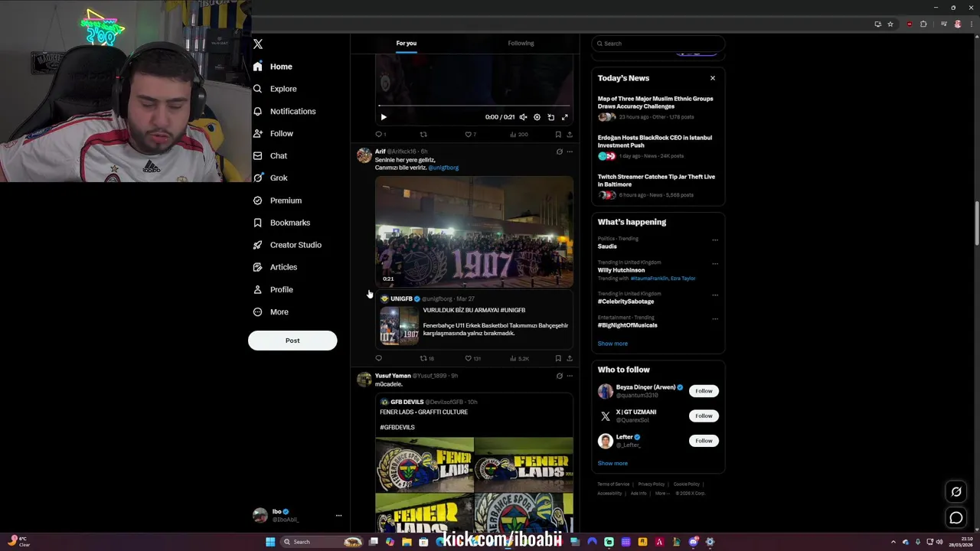Repost the top video post
Image resolution: width=980 pixels, height=551 pixels.
pyautogui.click(x=423, y=135)
